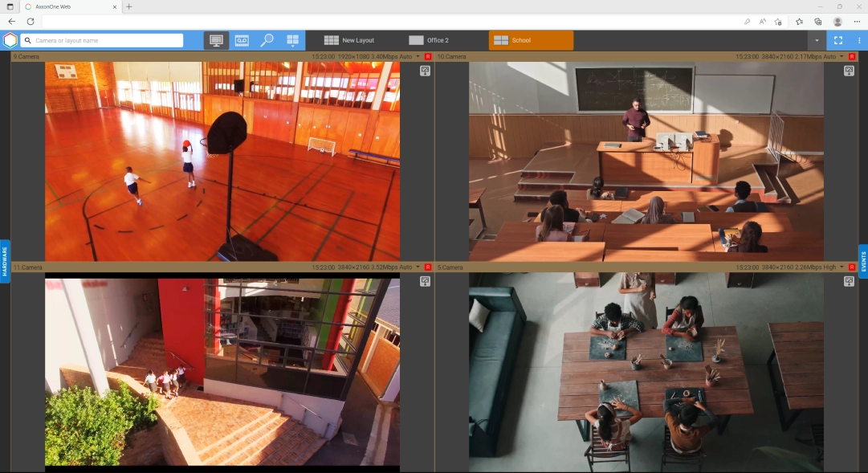Select the AxxonOne Web browser tab
The image size is (868, 473).
click(71, 6)
